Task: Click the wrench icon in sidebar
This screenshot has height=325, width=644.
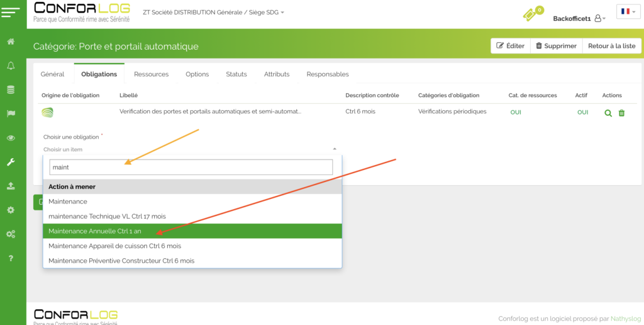Action: pyautogui.click(x=11, y=162)
